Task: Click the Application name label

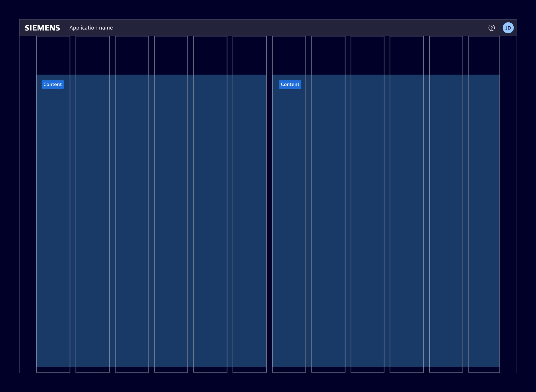Action: click(91, 28)
